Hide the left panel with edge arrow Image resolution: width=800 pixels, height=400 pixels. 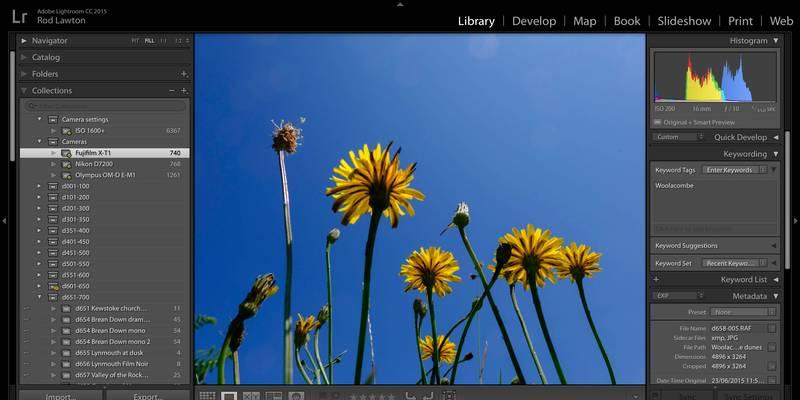4,221
